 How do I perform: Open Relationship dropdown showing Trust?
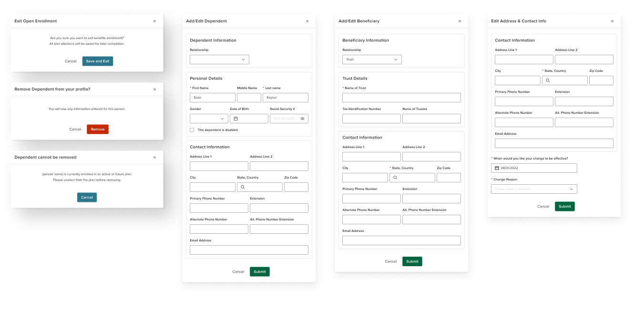coord(372,60)
